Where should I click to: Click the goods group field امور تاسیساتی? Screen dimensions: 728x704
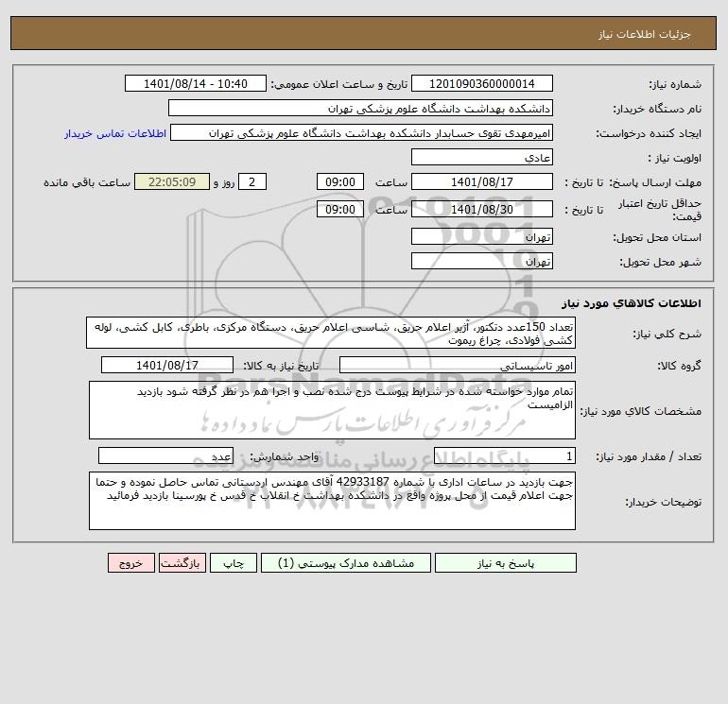click(458, 365)
